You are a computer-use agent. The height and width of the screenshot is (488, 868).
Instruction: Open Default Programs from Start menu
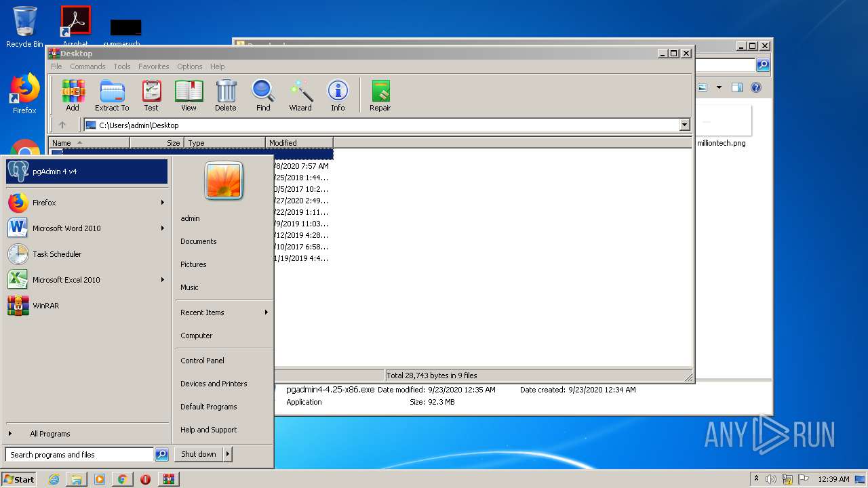(x=209, y=407)
